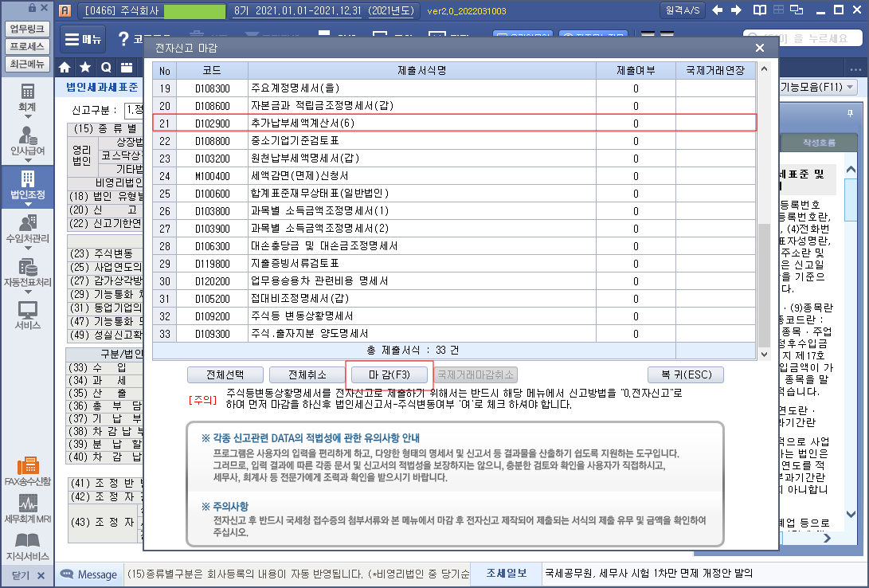Viewport: 869px width, 588px height.
Task: Close the 전자신고 마감 dialog
Action: coord(760,49)
